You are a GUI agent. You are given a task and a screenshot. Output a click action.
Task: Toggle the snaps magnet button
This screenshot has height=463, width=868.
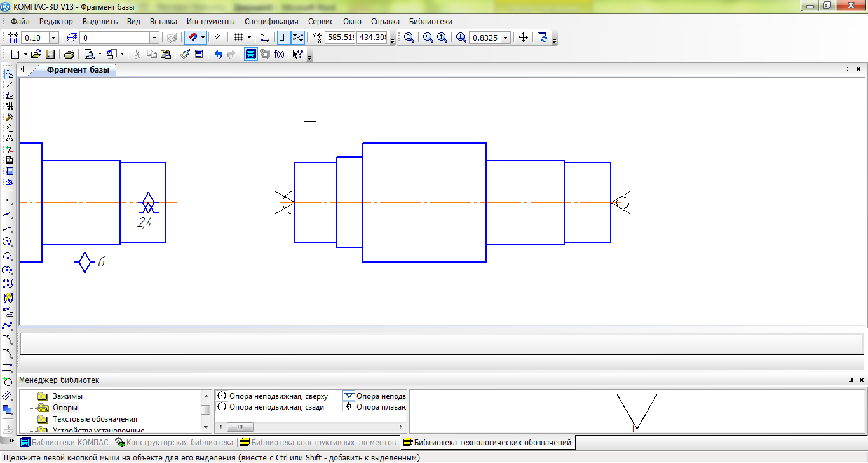[192, 38]
